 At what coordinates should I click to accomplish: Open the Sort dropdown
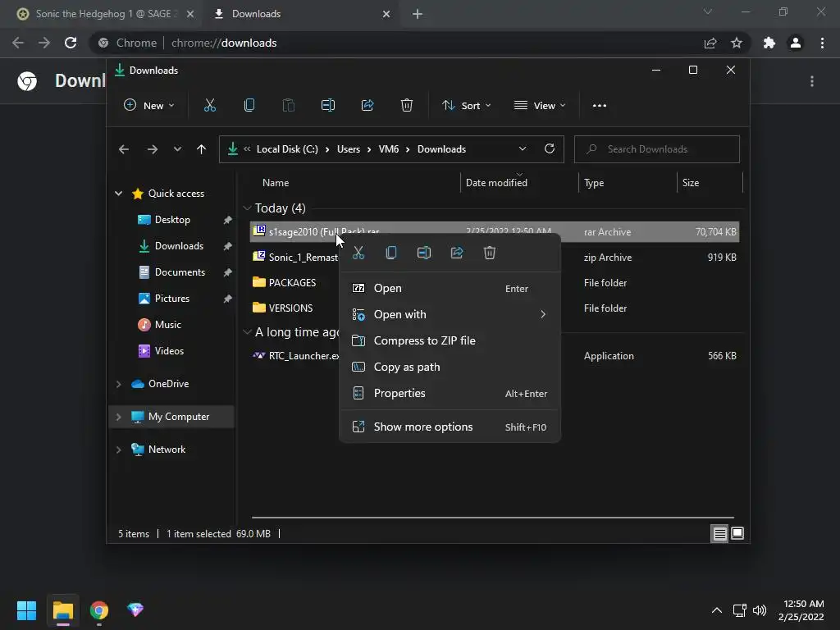click(x=466, y=106)
